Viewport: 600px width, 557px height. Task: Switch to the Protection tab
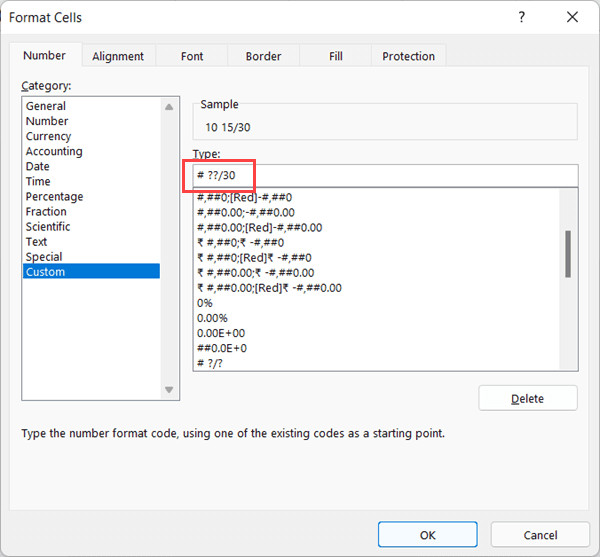408,57
